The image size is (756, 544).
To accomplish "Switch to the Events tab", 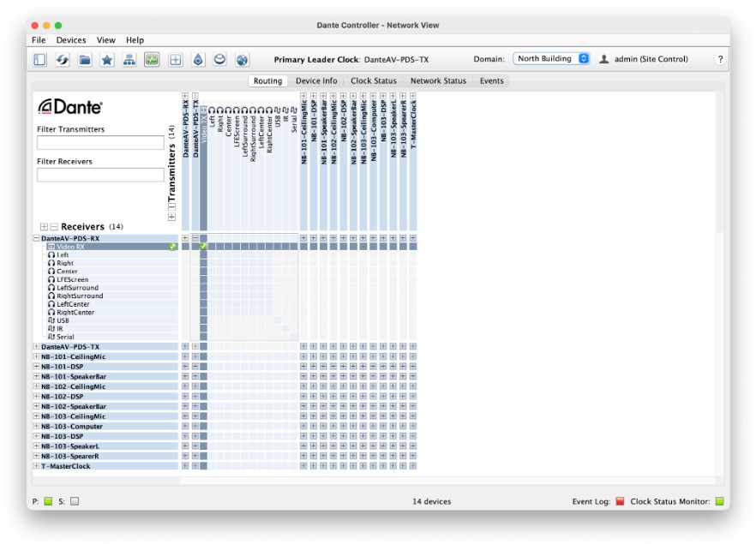I will [491, 81].
